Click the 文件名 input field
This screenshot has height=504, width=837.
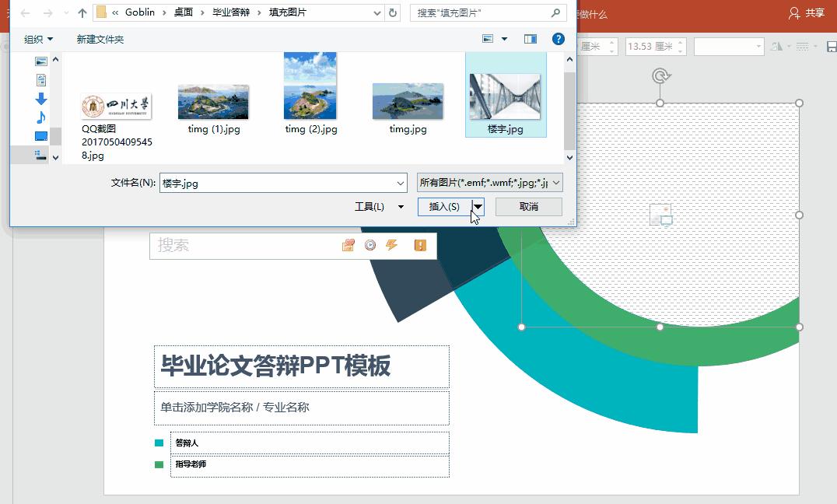coord(283,183)
